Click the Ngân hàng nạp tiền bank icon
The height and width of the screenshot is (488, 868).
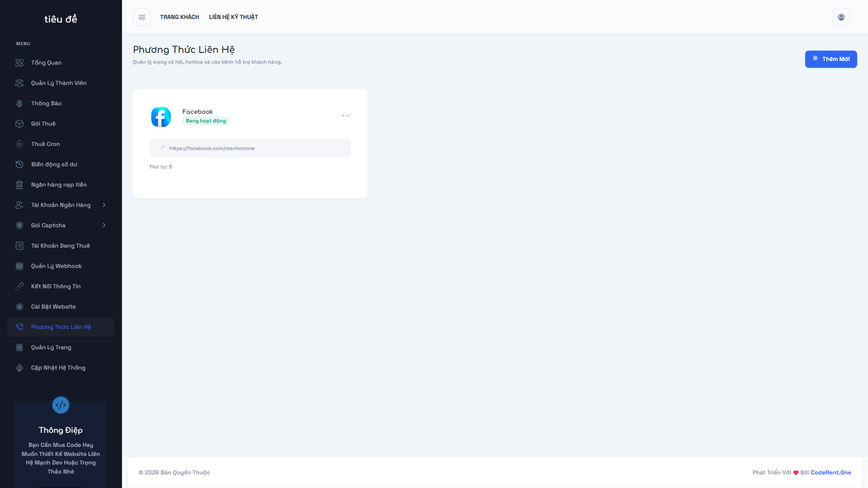click(20, 185)
